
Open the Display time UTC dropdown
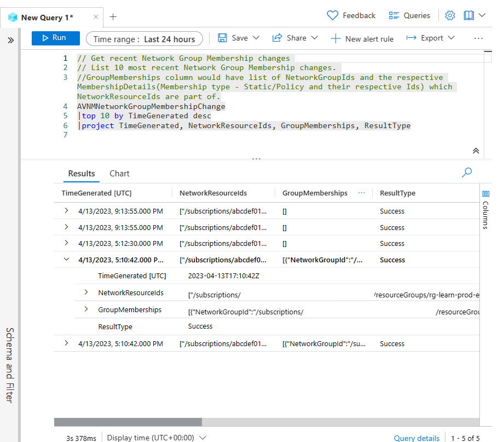click(x=202, y=437)
